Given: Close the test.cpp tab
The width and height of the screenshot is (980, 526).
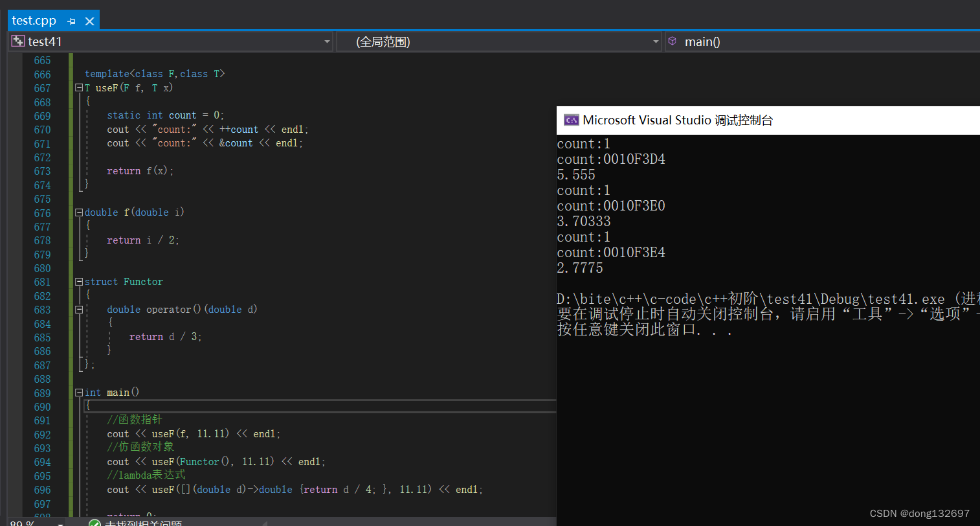Looking at the screenshot, I should [x=90, y=21].
